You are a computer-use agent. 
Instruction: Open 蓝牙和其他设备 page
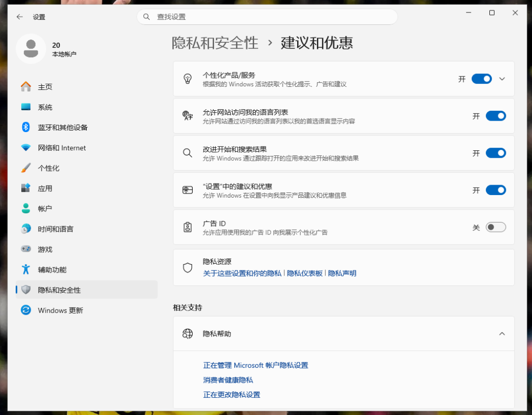pos(87,127)
